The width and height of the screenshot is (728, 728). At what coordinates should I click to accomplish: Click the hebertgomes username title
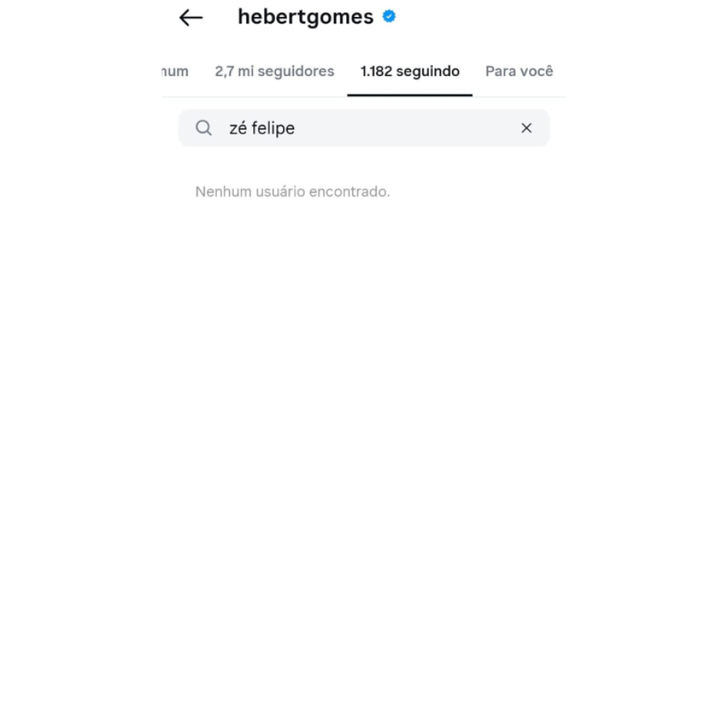pos(306,17)
